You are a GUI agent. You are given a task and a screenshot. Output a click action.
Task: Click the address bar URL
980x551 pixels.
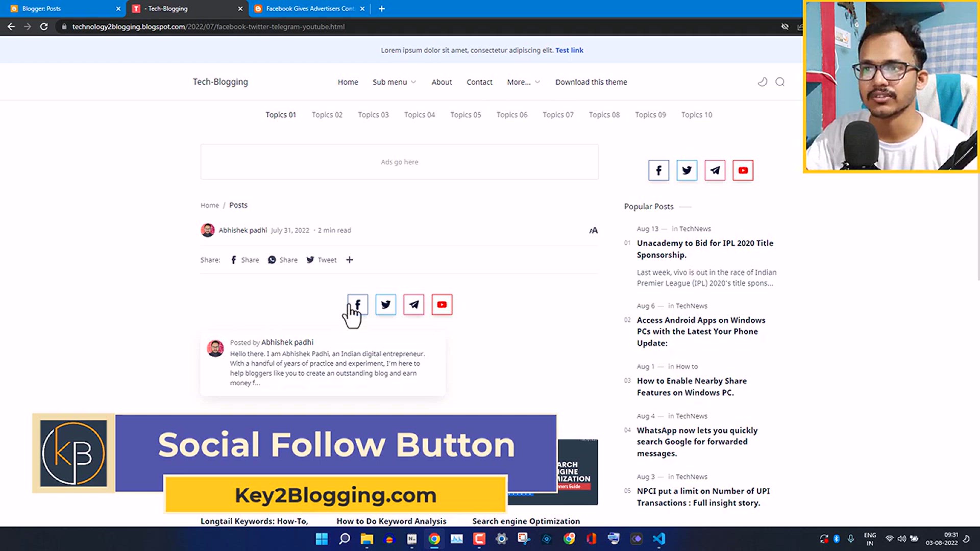(x=208, y=27)
